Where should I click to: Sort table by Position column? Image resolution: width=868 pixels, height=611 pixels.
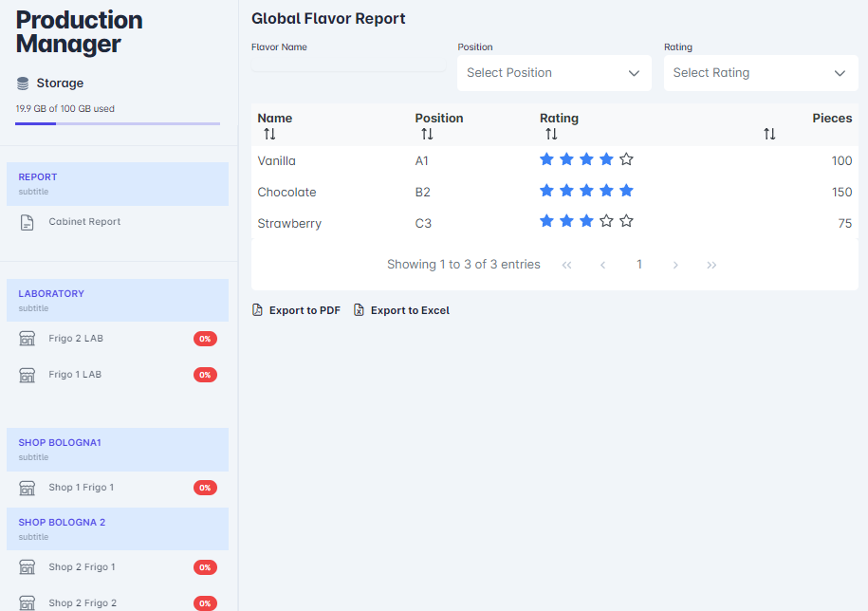[x=427, y=135]
